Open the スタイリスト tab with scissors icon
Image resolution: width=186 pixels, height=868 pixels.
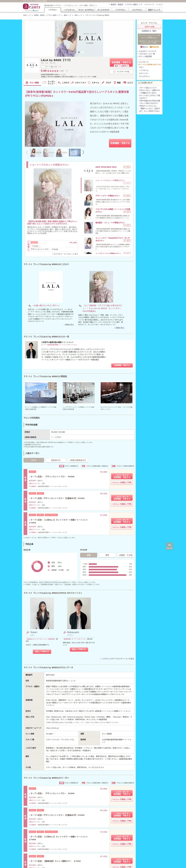click(79, 83)
